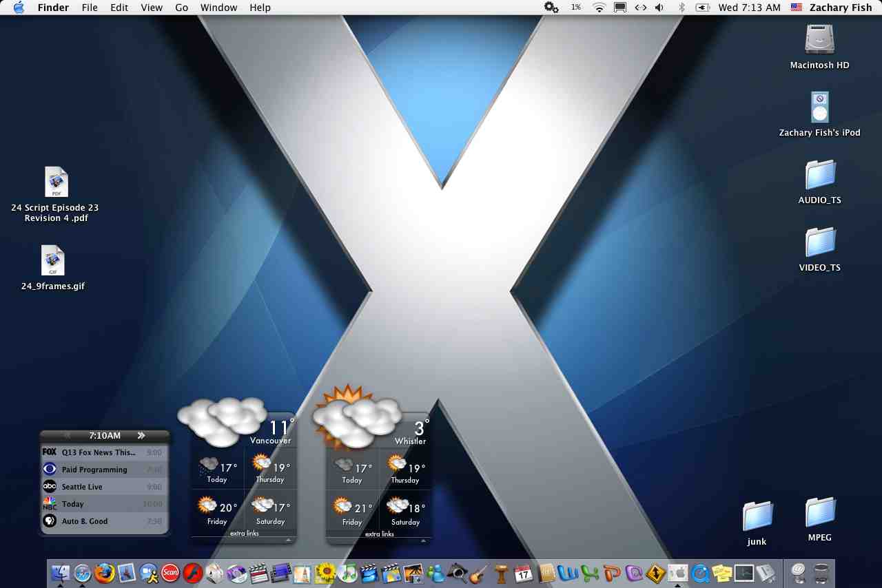The height and width of the screenshot is (588, 882).
Task: Open the hat and magnifier icon
Action: 457,572
